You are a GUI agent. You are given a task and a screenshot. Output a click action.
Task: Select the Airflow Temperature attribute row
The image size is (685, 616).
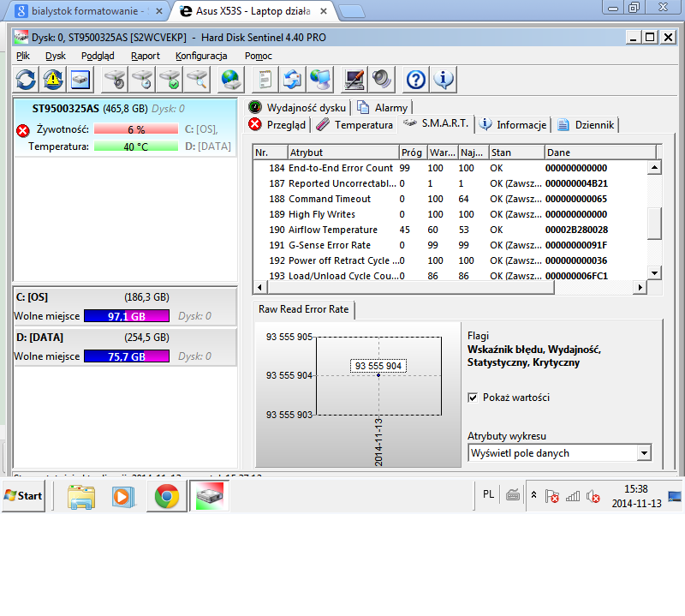pos(450,230)
